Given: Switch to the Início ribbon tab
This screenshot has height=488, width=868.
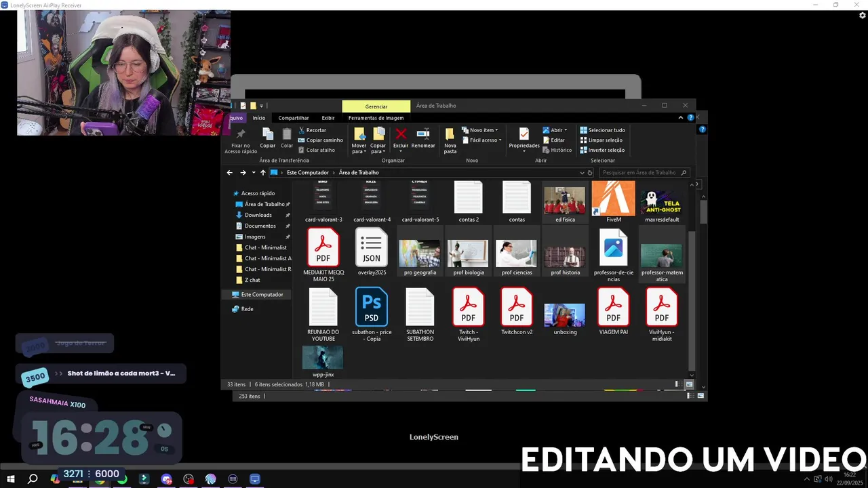Looking at the screenshot, I should (259, 118).
